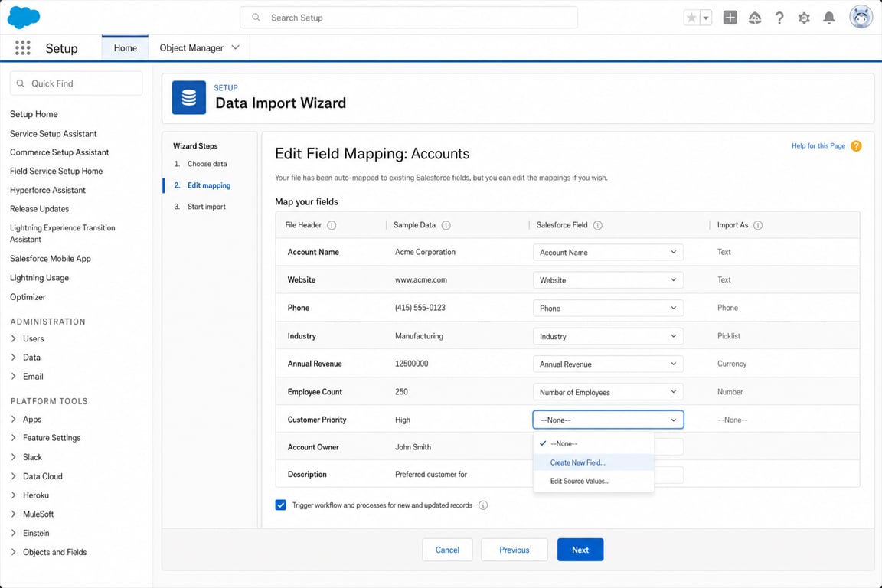Expand the Slack tree node
882x588 pixels.
(14, 457)
